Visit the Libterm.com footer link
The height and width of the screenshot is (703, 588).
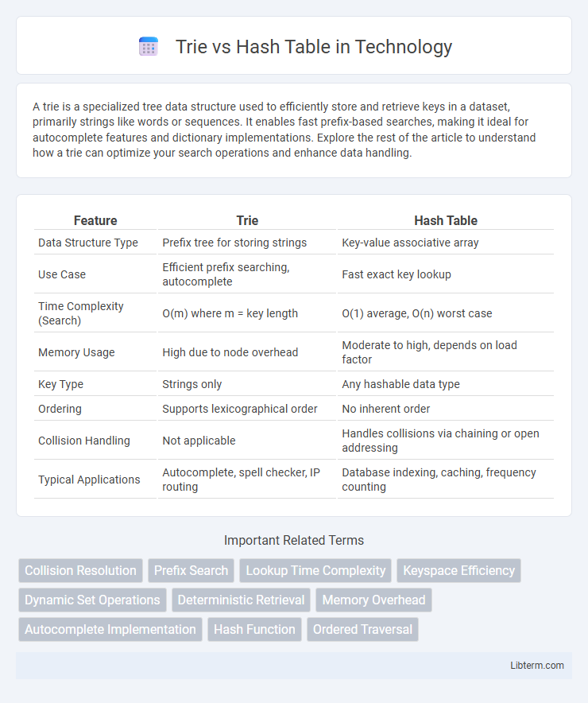pos(537,666)
